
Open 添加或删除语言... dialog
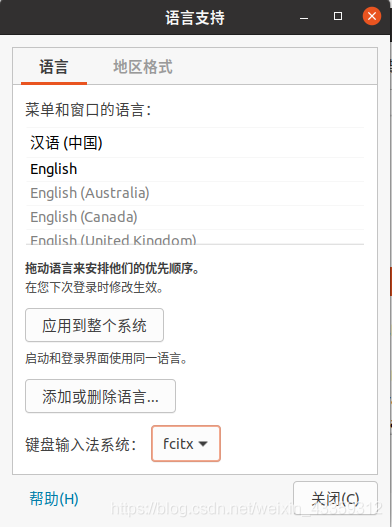point(100,396)
